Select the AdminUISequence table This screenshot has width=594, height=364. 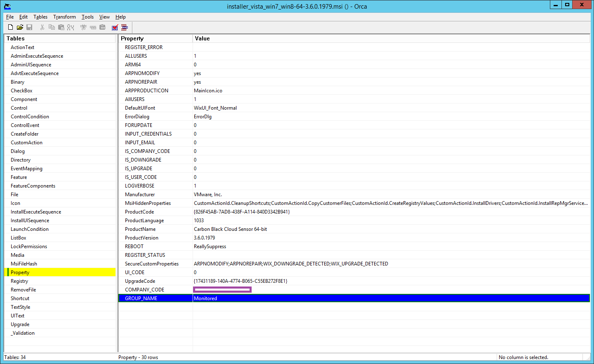[31, 65]
